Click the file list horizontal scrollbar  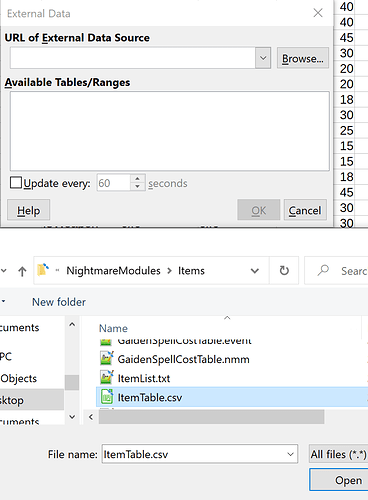211,417
